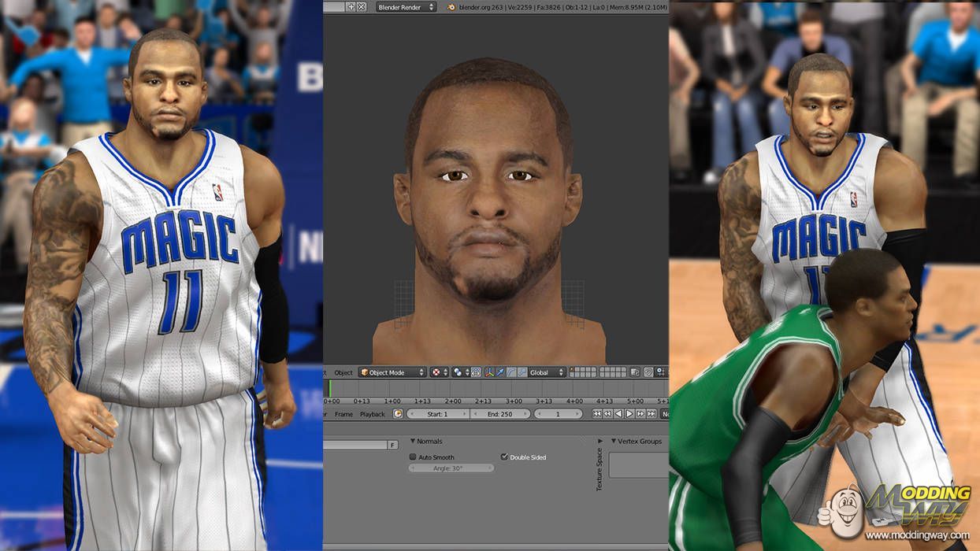This screenshot has height=551, width=980.
Task: Click the add scene plus button
Action: [351, 7]
